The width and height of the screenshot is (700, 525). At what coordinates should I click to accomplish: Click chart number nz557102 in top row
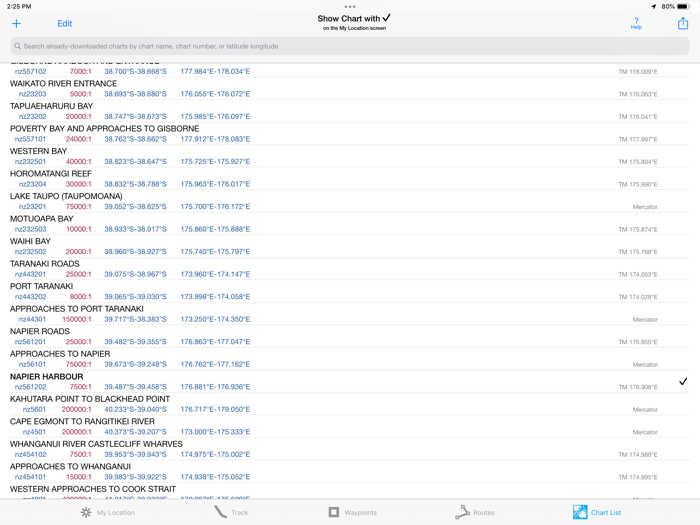coord(30,71)
